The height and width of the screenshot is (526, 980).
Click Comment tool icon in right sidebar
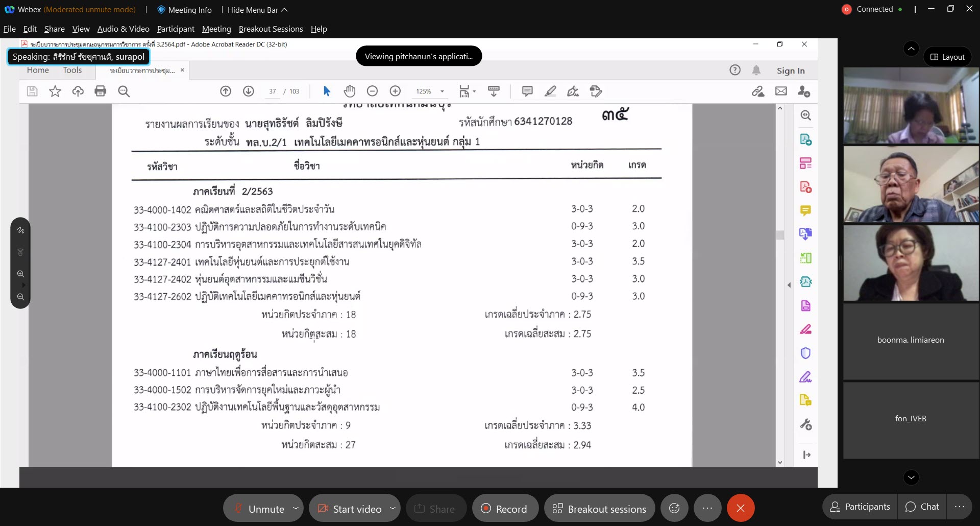click(x=805, y=210)
